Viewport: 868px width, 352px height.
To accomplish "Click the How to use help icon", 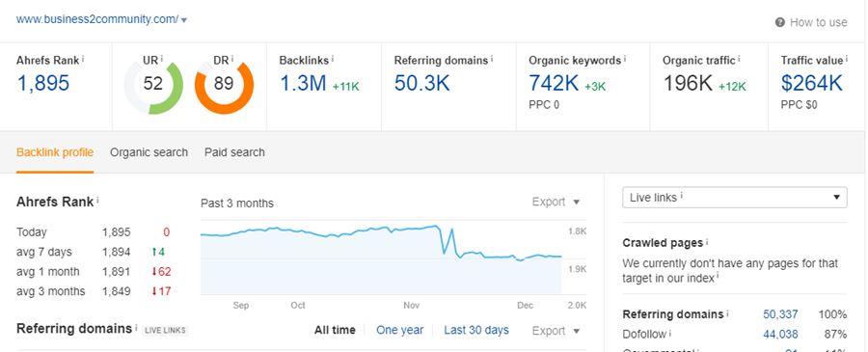I will [780, 23].
